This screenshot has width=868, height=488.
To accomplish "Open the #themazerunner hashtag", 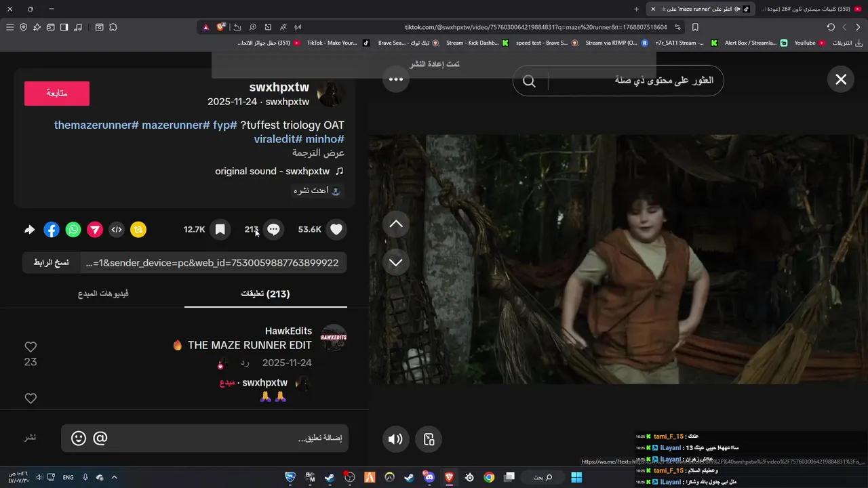I will click(96, 125).
